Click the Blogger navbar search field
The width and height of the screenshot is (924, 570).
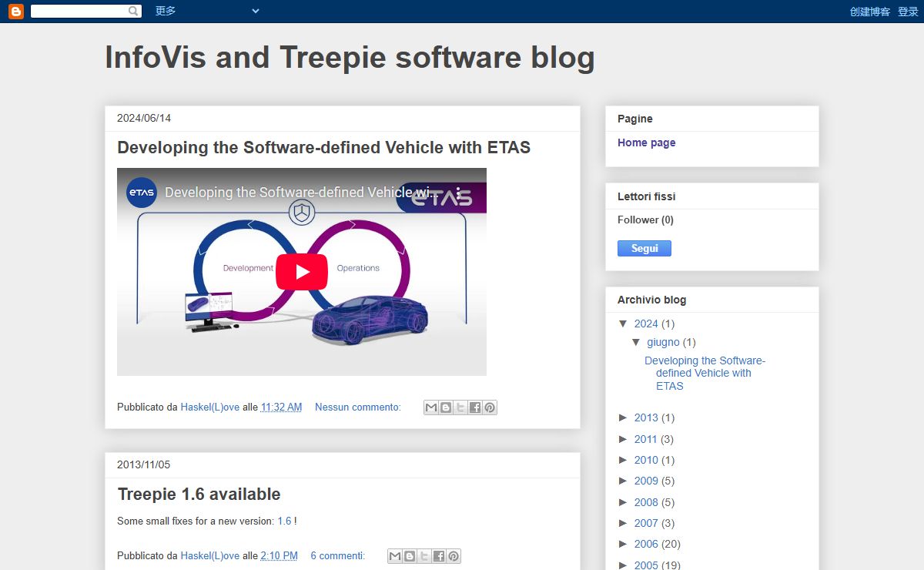(79, 11)
